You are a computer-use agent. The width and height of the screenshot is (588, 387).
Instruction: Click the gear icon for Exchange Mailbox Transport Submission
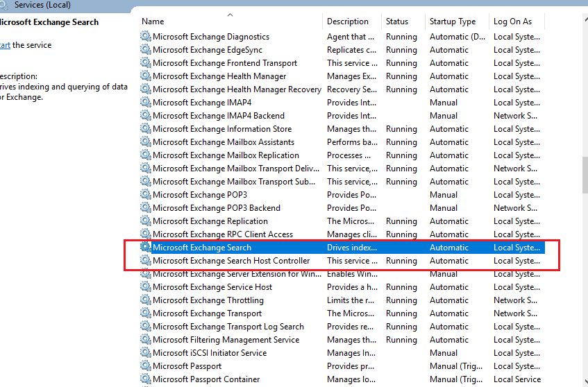[x=146, y=181]
